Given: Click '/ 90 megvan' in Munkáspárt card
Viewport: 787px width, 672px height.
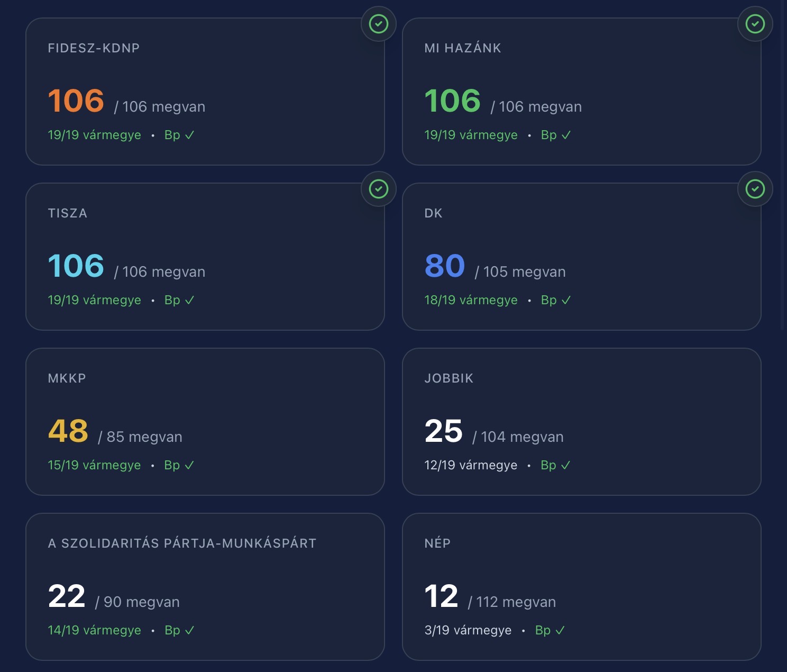Looking at the screenshot, I should [138, 602].
